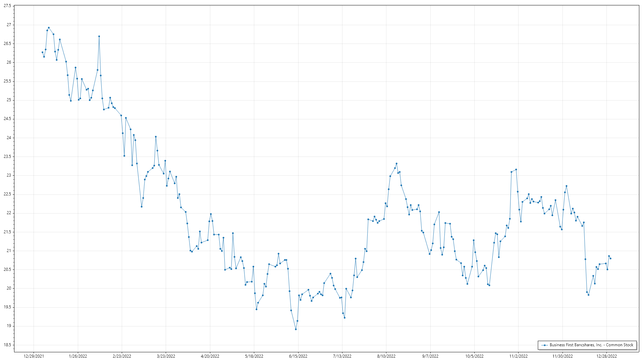Click the 6/15/2022 x-axis date label
Viewport: 644px width, 362px height.
coord(298,356)
